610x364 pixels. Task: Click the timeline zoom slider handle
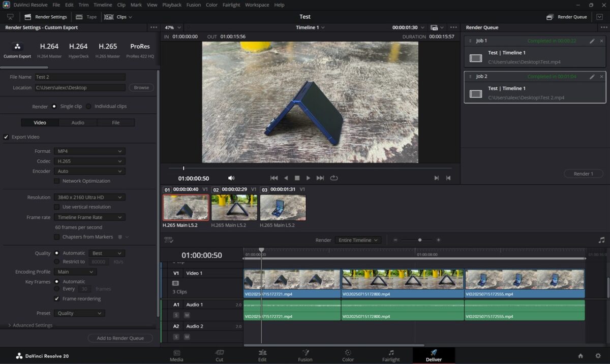click(420, 240)
